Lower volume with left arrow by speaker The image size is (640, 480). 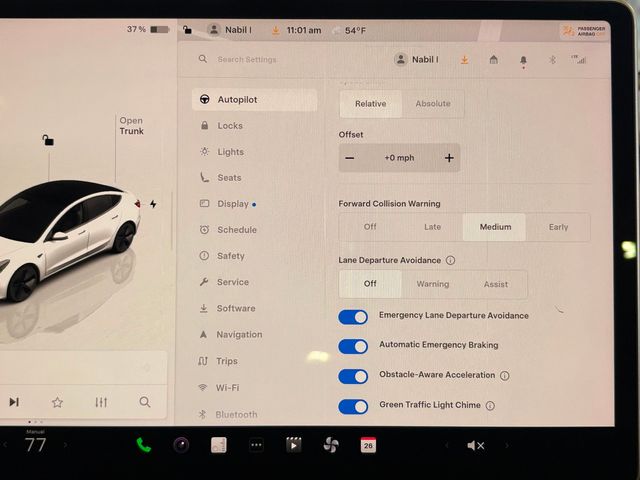pos(447,445)
